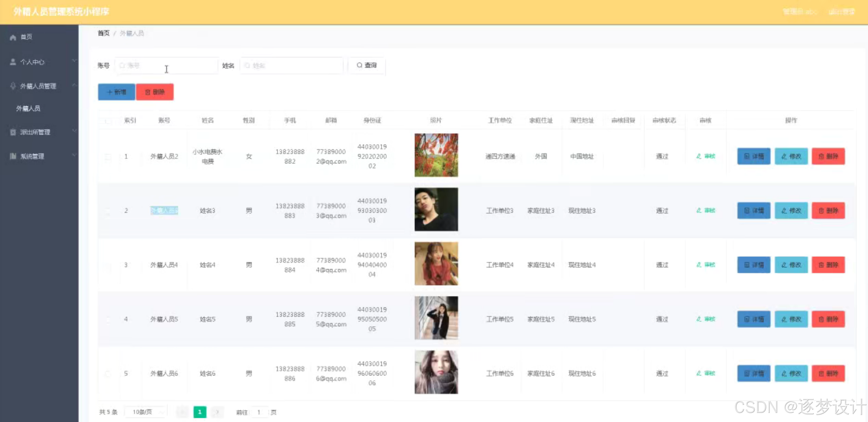The height and width of the screenshot is (422, 868).
Task: Click red 删除 button in 姓名6 row
Action: coord(828,373)
